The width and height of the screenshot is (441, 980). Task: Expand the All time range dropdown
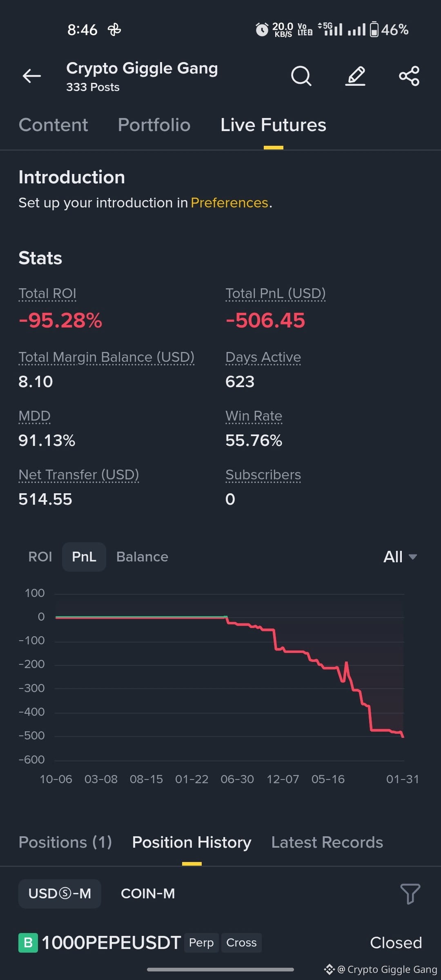click(x=400, y=557)
